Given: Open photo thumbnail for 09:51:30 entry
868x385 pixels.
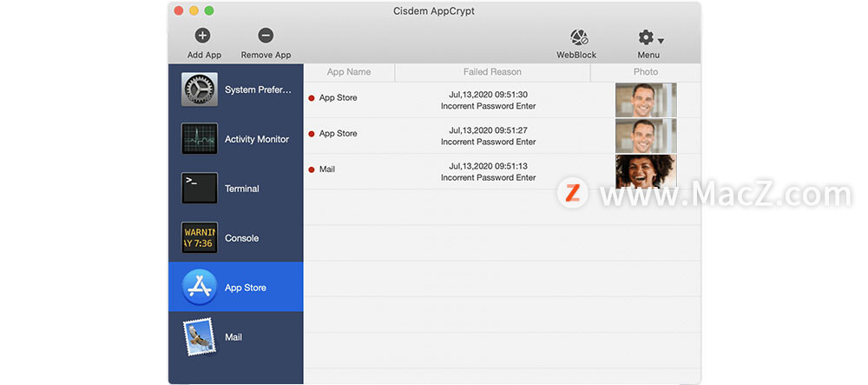Looking at the screenshot, I should click(x=646, y=100).
